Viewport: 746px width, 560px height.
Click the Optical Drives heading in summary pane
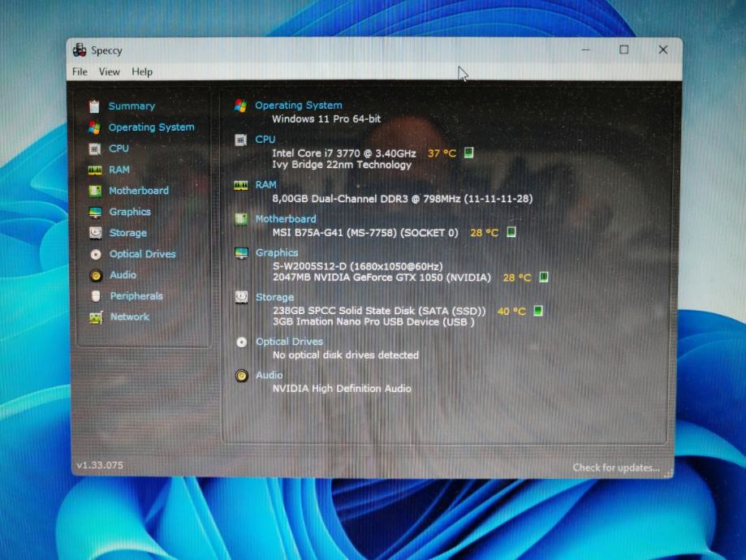click(x=289, y=342)
